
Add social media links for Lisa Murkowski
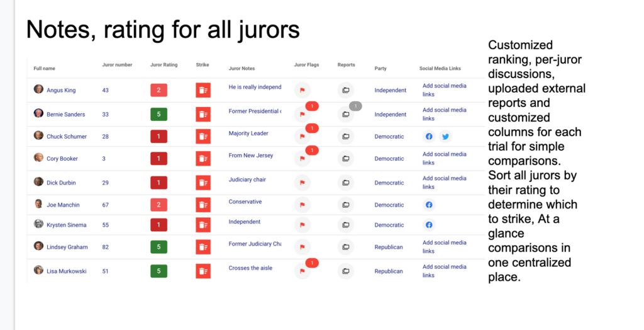click(x=445, y=271)
